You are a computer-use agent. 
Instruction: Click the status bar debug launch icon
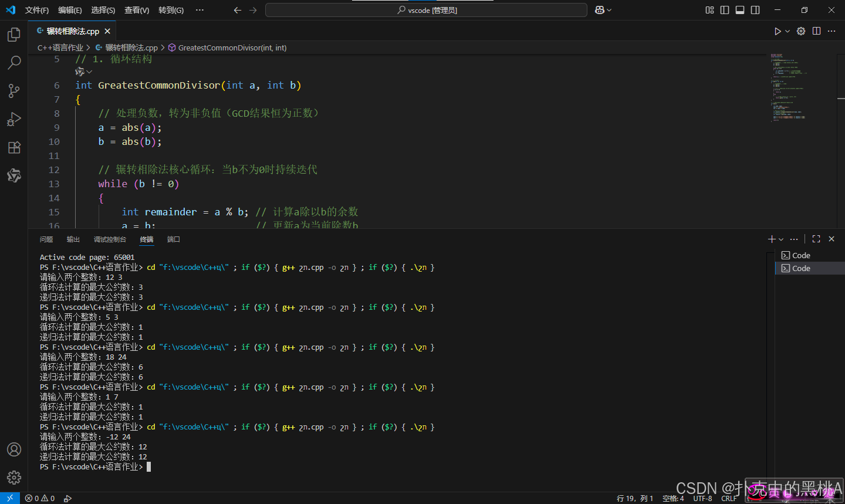(x=67, y=498)
